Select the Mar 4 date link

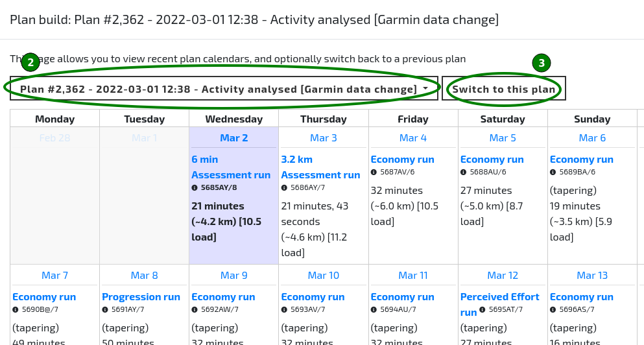point(413,137)
